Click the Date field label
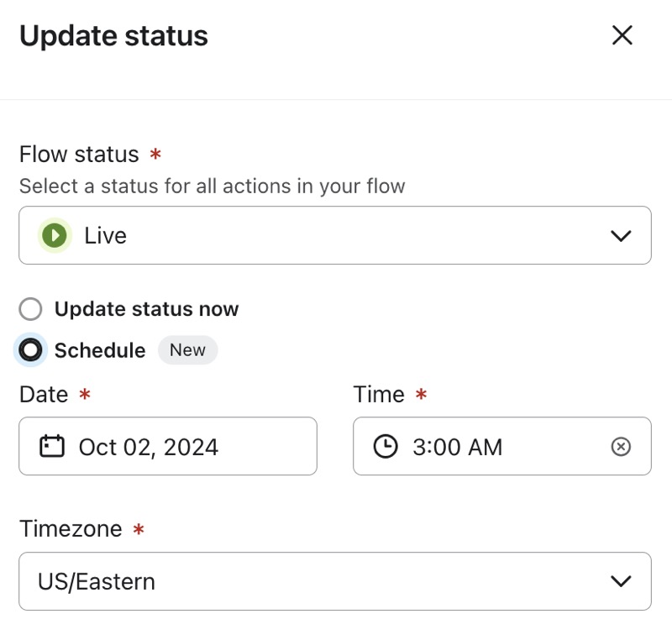 (44, 395)
